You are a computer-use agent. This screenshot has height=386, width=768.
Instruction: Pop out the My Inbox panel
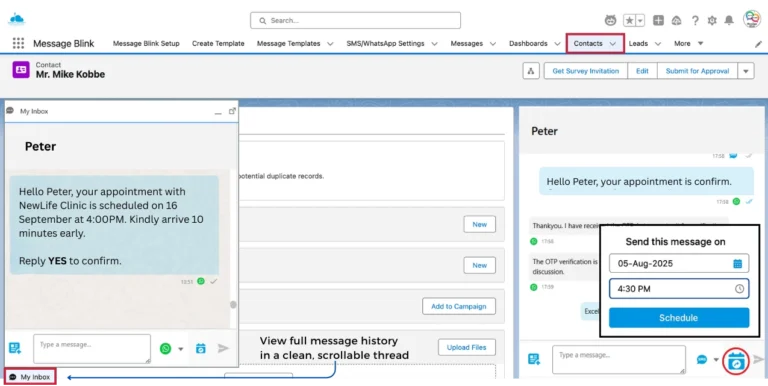coord(232,111)
